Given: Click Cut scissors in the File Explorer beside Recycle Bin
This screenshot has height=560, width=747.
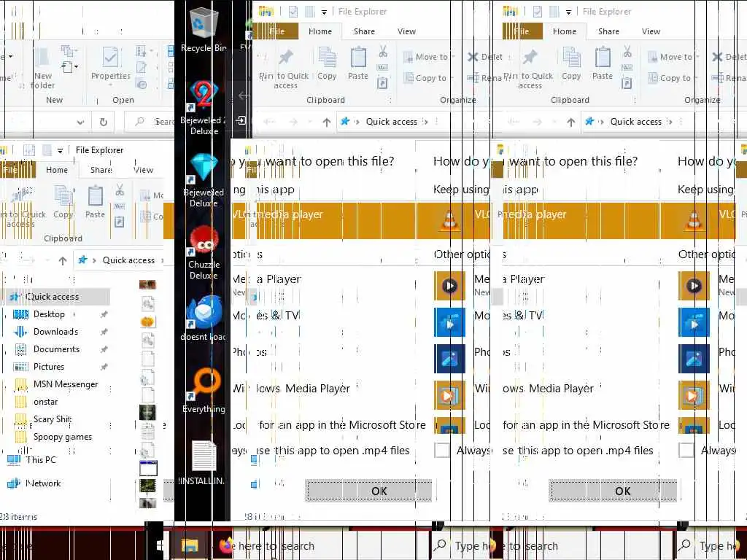Looking at the screenshot, I should pos(383,52).
